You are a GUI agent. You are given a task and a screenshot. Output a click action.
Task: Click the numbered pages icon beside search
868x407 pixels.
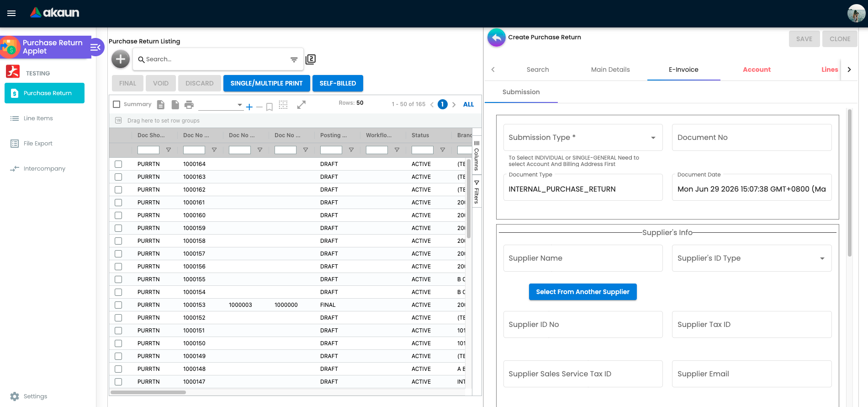point(311,59)
